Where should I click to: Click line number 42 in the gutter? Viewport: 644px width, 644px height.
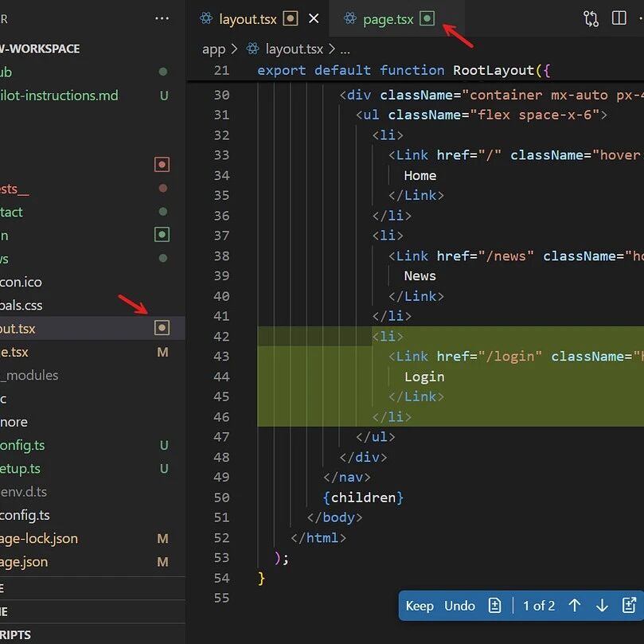pos(221,337)
